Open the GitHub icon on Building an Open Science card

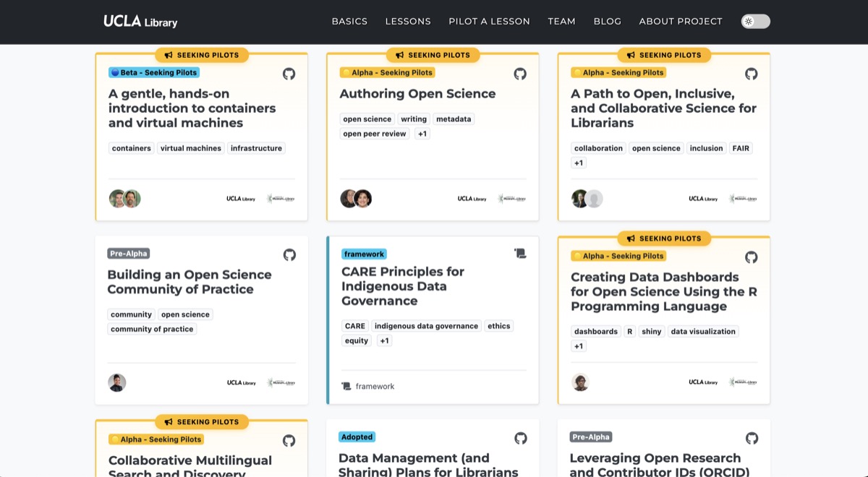coord(289,254)
